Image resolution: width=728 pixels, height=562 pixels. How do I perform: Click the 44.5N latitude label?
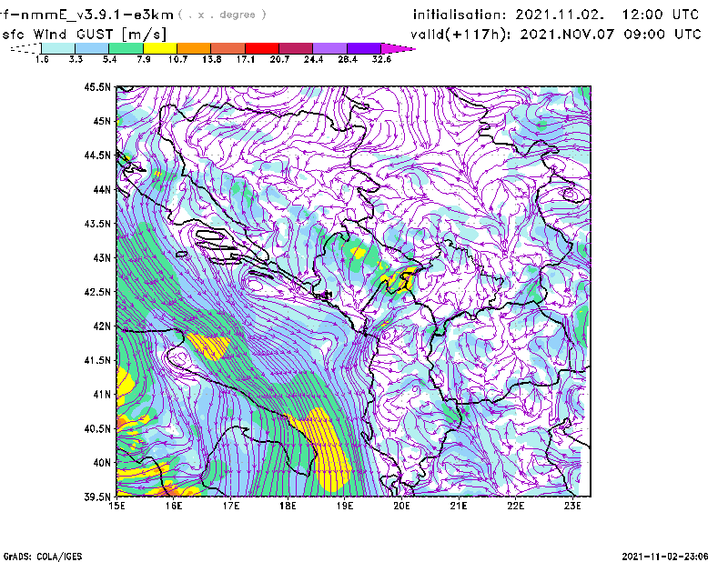pos(97,156)
